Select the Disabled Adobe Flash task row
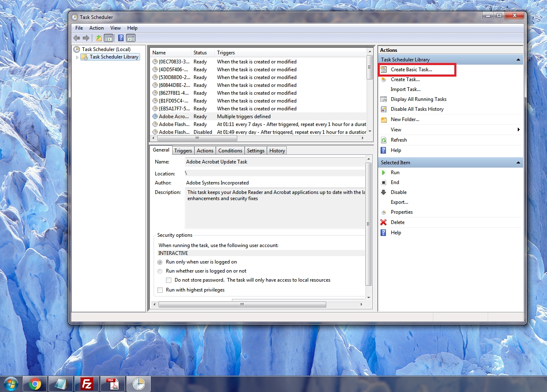This screenshot has height=392, width=547. (x=258, y=132)
